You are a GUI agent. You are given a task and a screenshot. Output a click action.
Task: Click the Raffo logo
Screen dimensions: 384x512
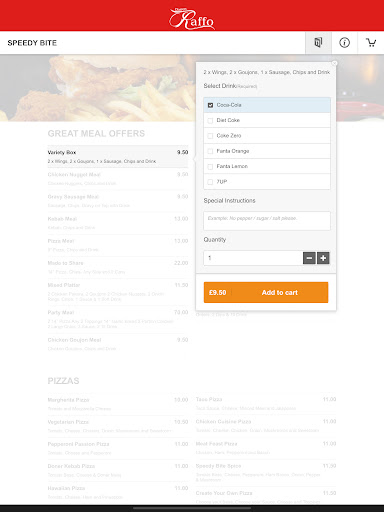click(192, 18)
